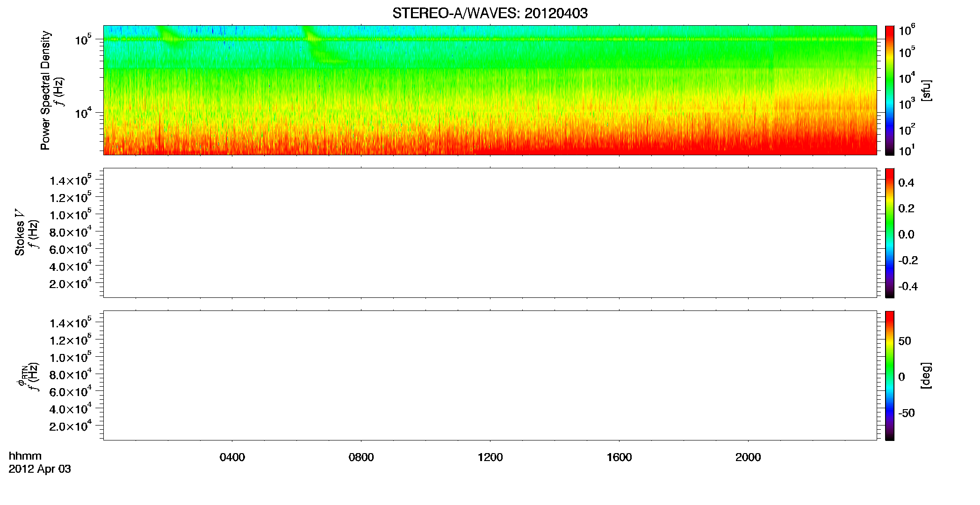Click the phi RTN degree colorbar
Viewport: 980px width, 505px height.
890,375
